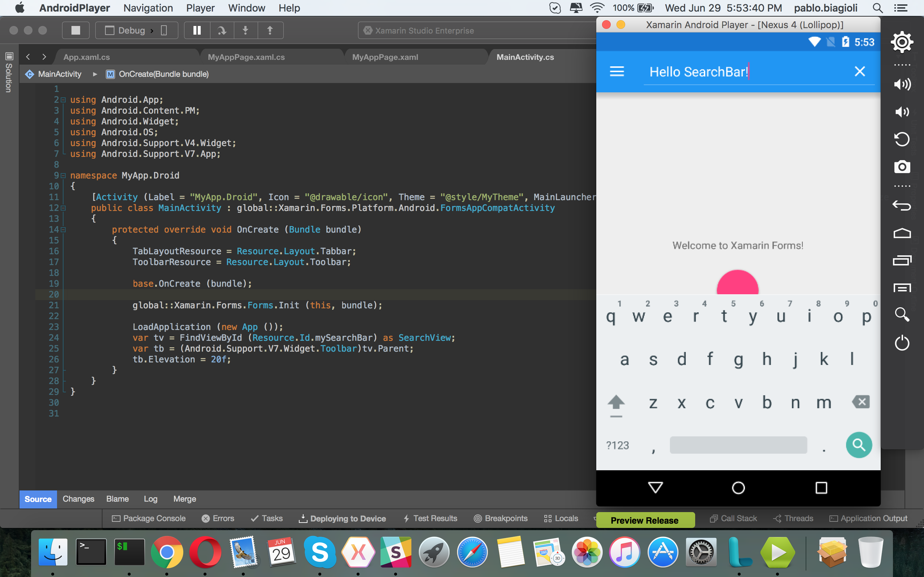Click the Android Player settings gear icon
The width and height of the screenshot is (924, 577).
[902, 42]
